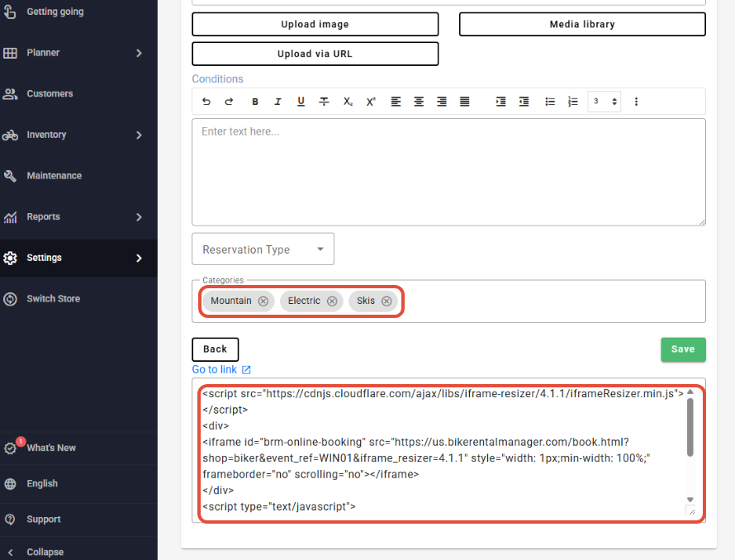
Task: Insert numbered list
Action: tap(573, 102)
